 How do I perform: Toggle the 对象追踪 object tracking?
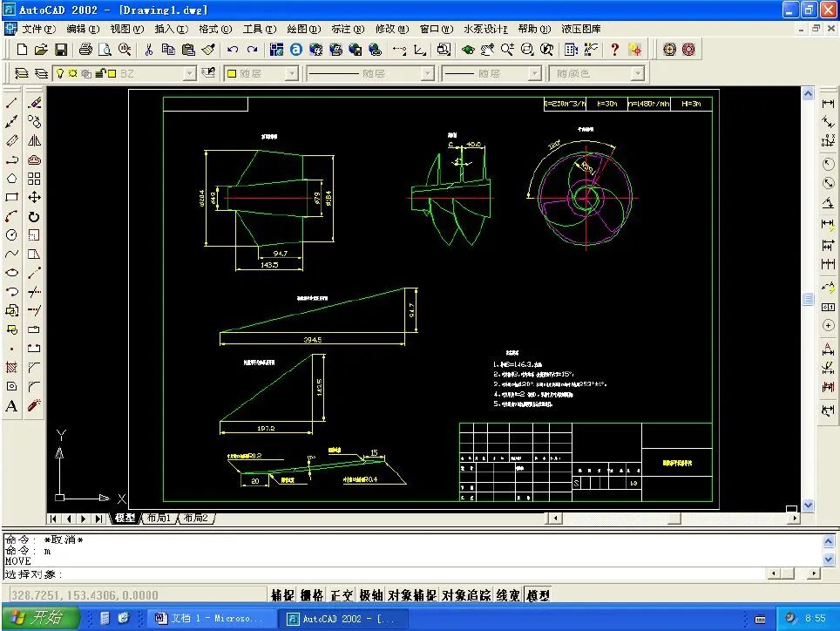[466, 595]
